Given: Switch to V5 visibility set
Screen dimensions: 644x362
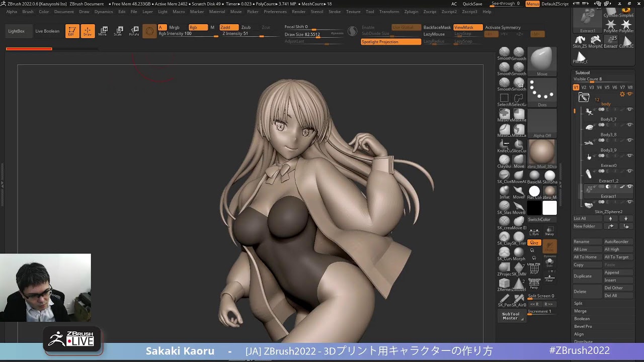Looking at the screenshot, I should [607, 87].
